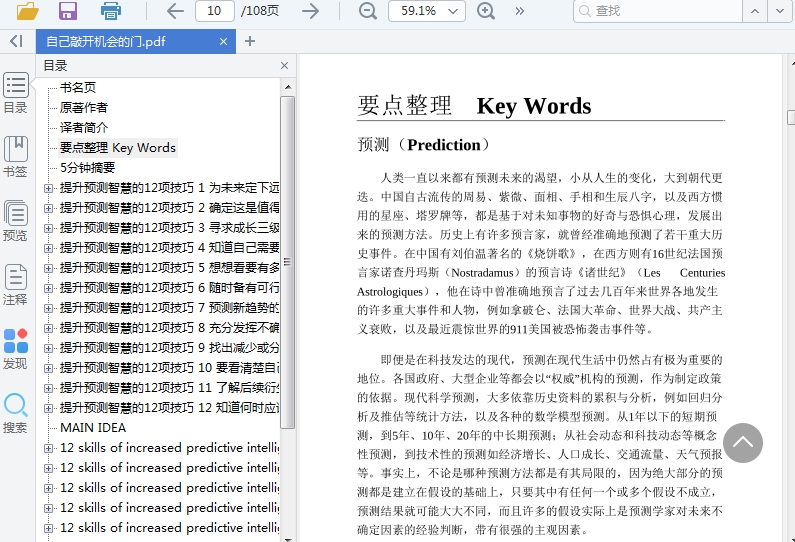Click the open file folder icon

27,11
